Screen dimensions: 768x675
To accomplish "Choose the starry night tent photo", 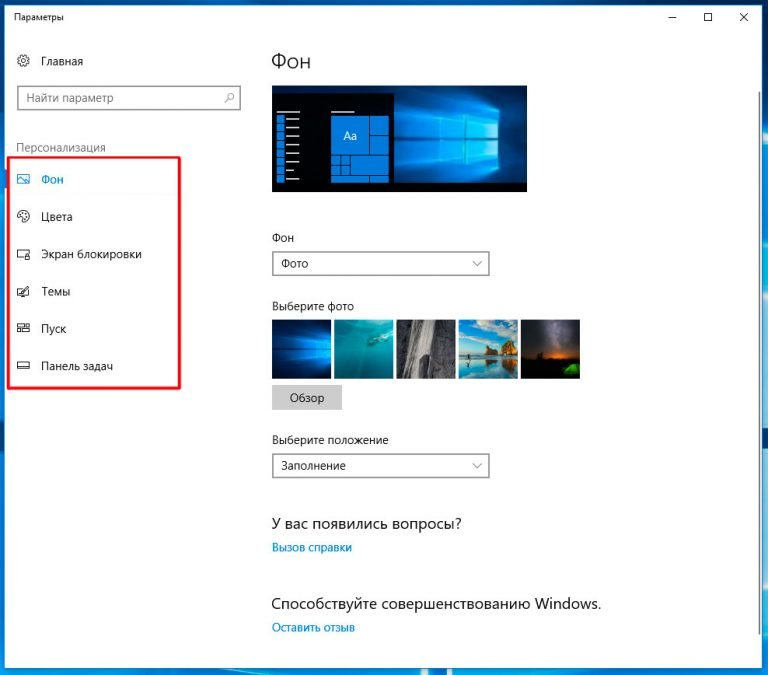I will pos(550,349).
